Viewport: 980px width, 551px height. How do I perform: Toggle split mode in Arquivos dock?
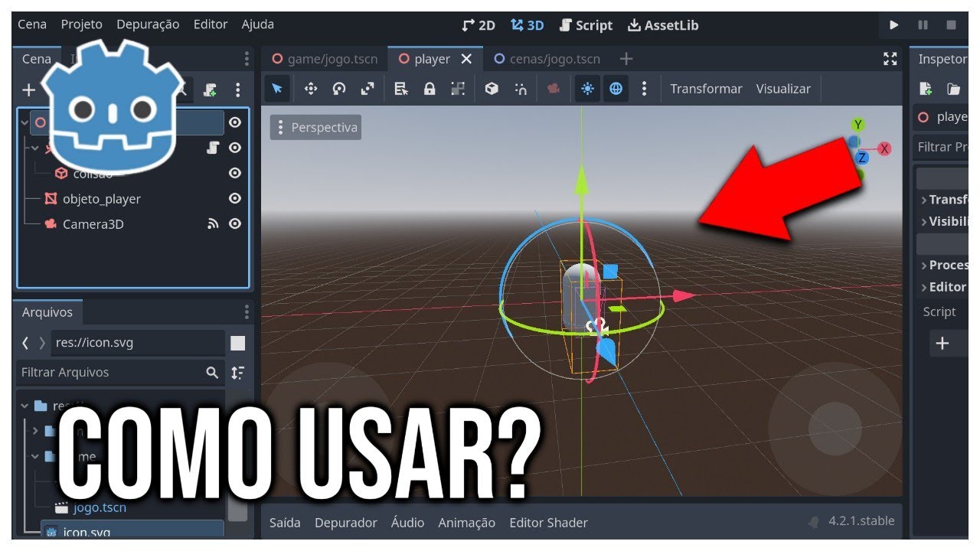[x=238, y=343]
